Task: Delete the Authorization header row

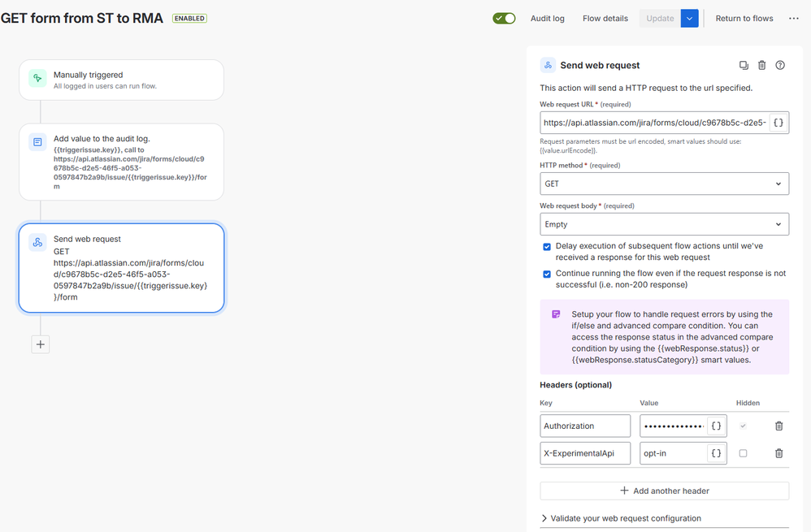Action: [x=779, y=426]
